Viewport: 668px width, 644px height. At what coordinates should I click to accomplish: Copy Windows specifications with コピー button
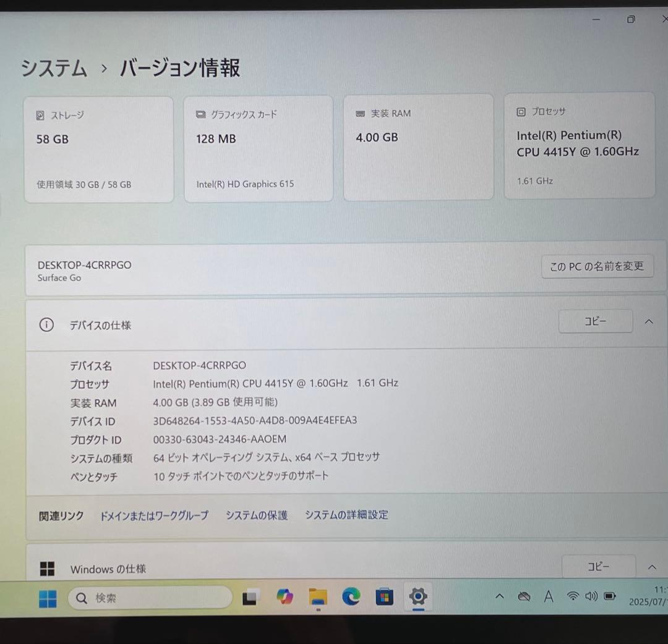(x=599, y=567)
